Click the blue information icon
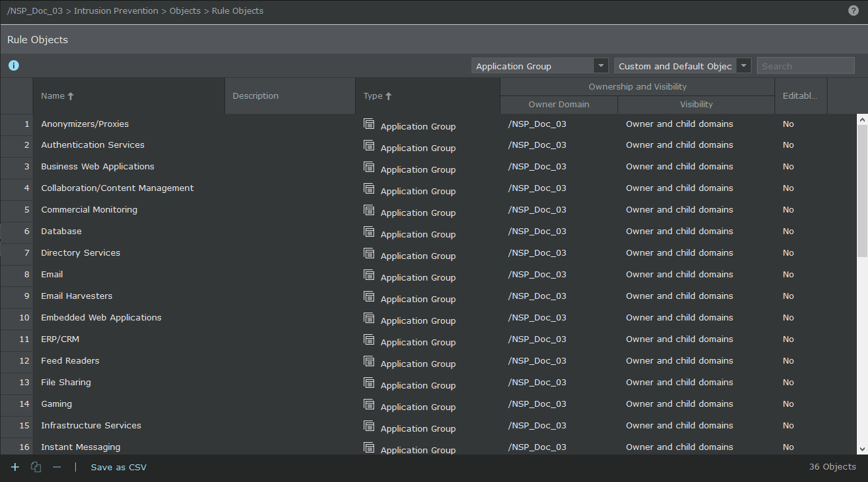This screenshot has width=868, height=482. click(x=14, y=65)
